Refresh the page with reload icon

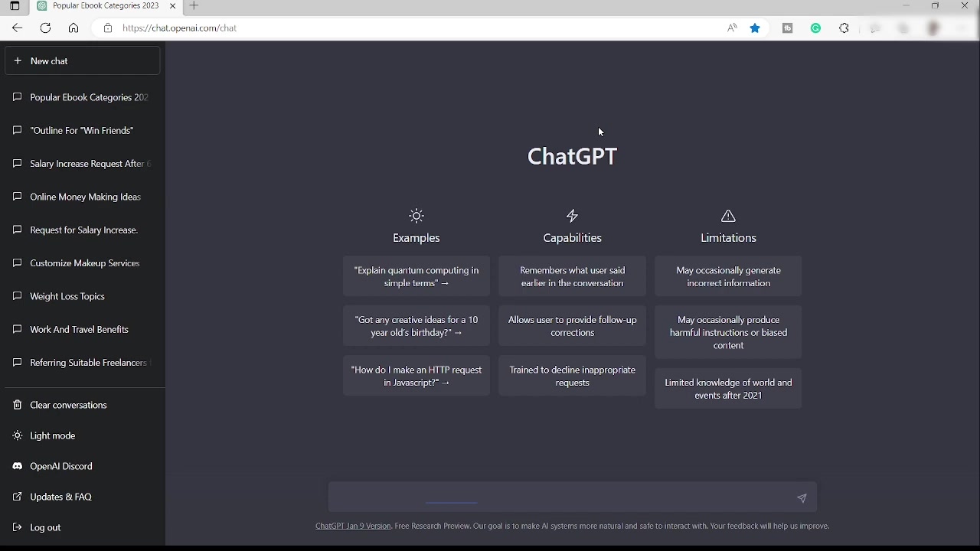(x=45, y=28)
